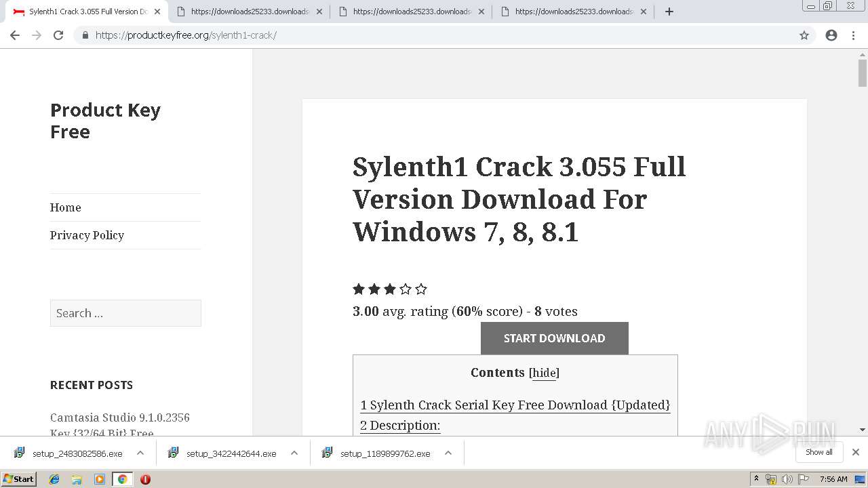Viewport: 868px width, 488px height.
Task: Expand options for setup_3422442644.exe download
Action: coord(294,453)
